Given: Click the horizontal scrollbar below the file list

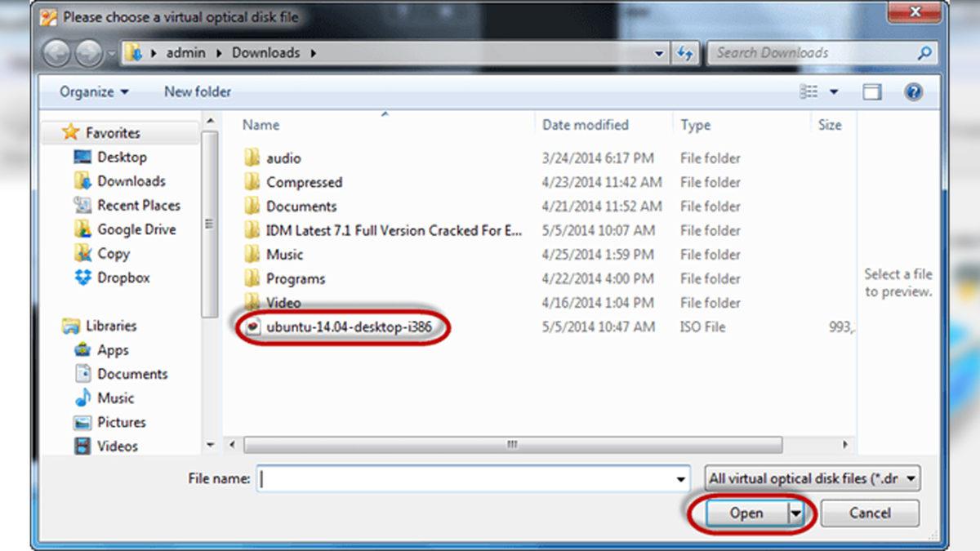Looking at the screenshot, I should (x=510, y=445).
